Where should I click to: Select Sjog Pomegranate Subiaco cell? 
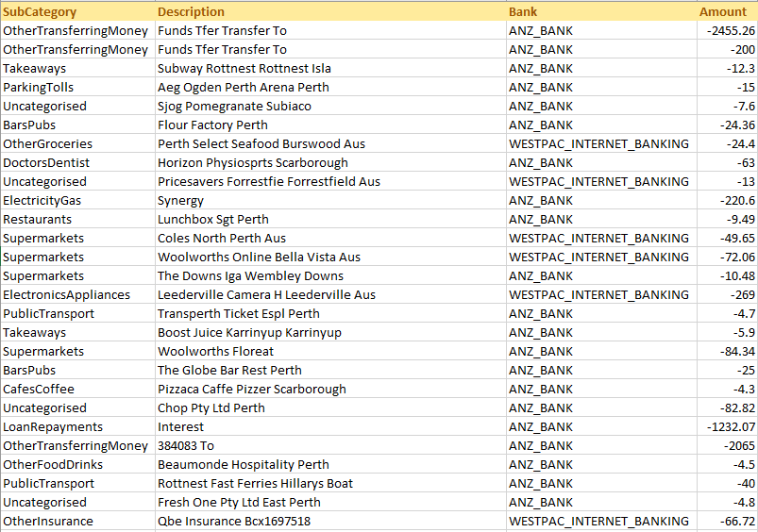[x=330, y=106]
